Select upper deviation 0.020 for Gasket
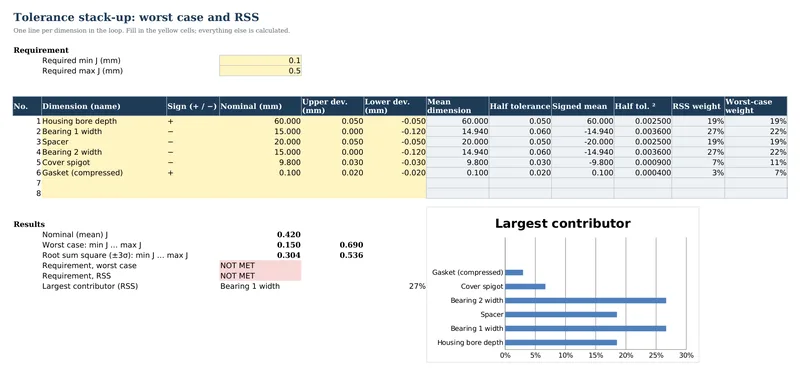800x375 pixels. pos(332,172)
